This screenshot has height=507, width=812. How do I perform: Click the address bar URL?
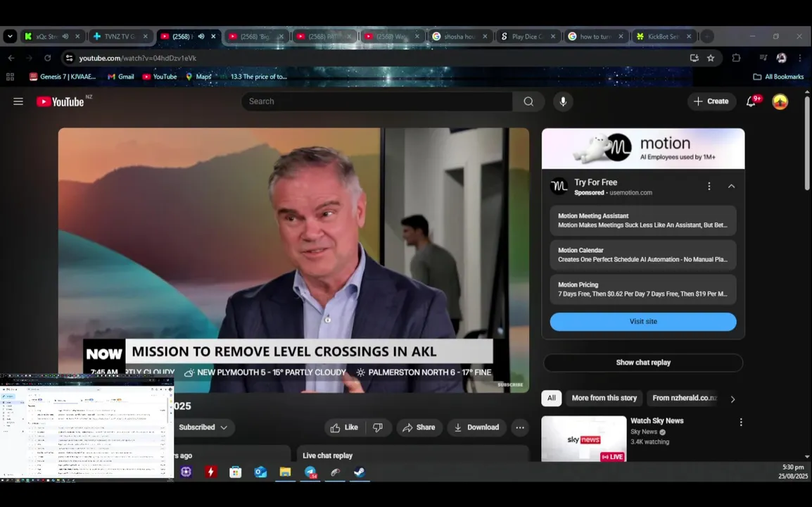(137, 58)
